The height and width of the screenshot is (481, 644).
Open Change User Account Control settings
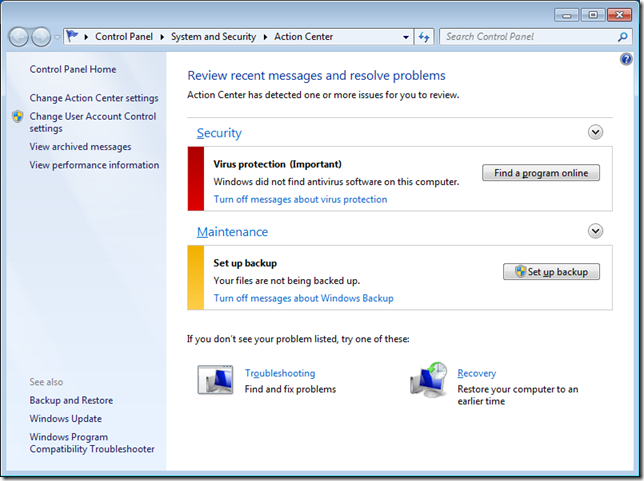pos(92,122)
